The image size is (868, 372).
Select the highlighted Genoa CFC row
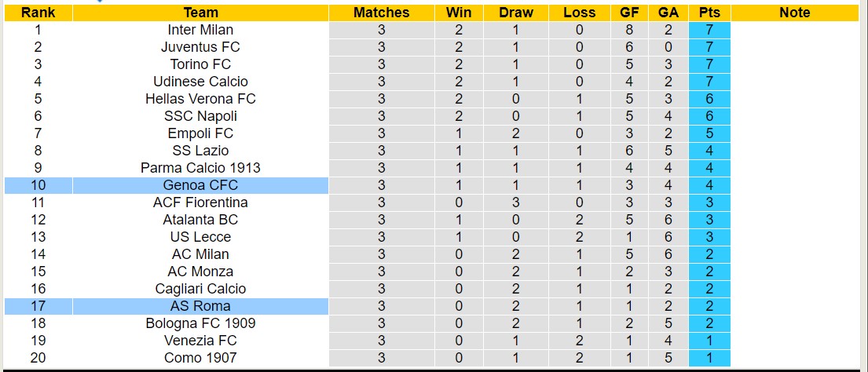click(x=200, y=185)
